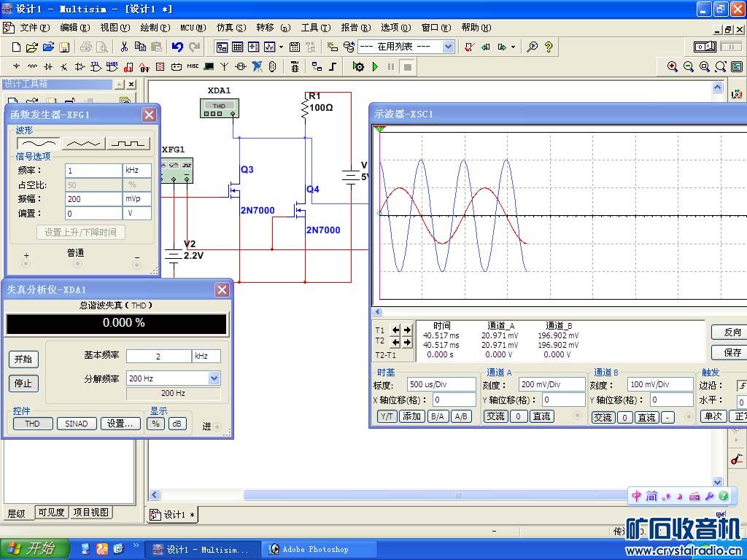The height and width of the screenshot is (560, 747).
Task: Set Channel B coupling to 交流 (AC)
Action: point(603,418)
